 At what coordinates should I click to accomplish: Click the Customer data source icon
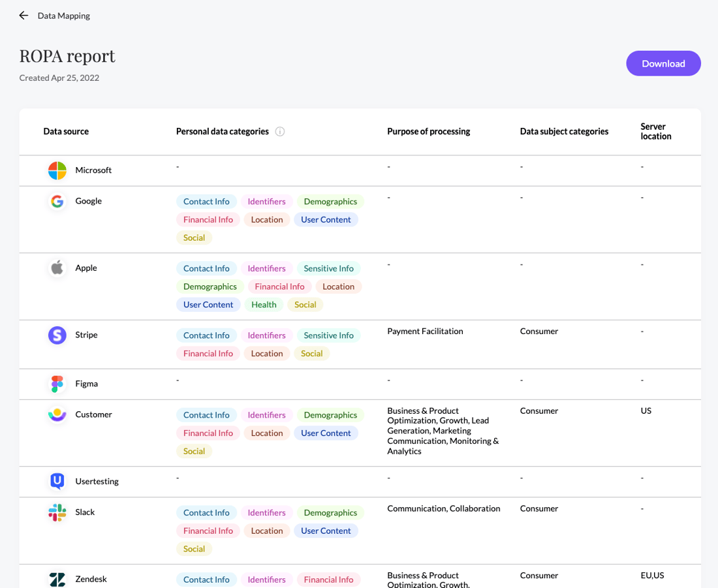[x=57, y=414]
